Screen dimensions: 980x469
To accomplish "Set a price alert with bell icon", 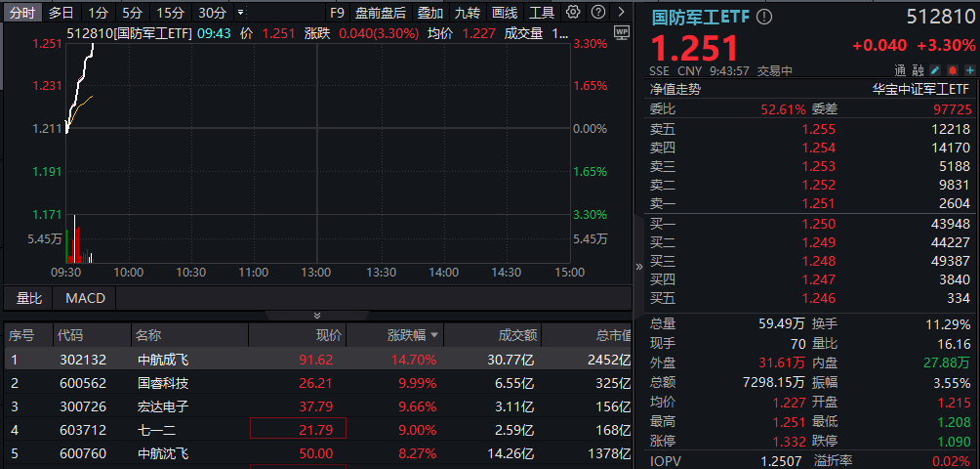I will [953, 70].
